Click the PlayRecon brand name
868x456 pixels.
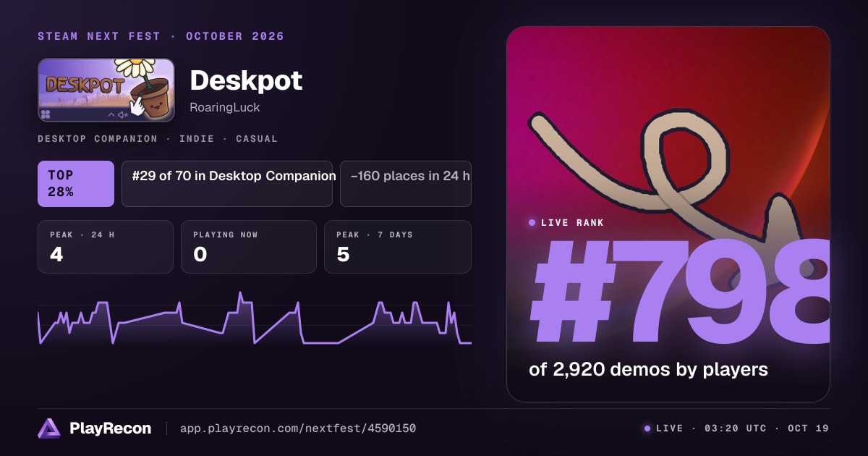110,428
